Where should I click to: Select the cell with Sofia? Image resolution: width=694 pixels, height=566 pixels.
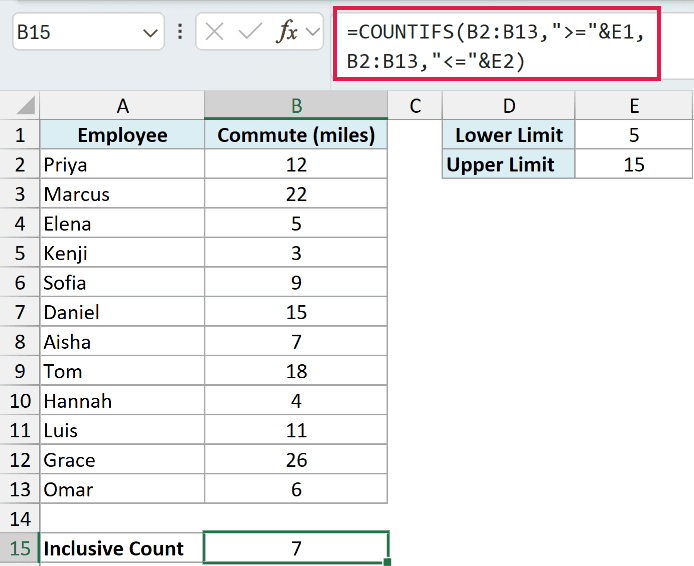pyautogui.click(x=122, y=282)
